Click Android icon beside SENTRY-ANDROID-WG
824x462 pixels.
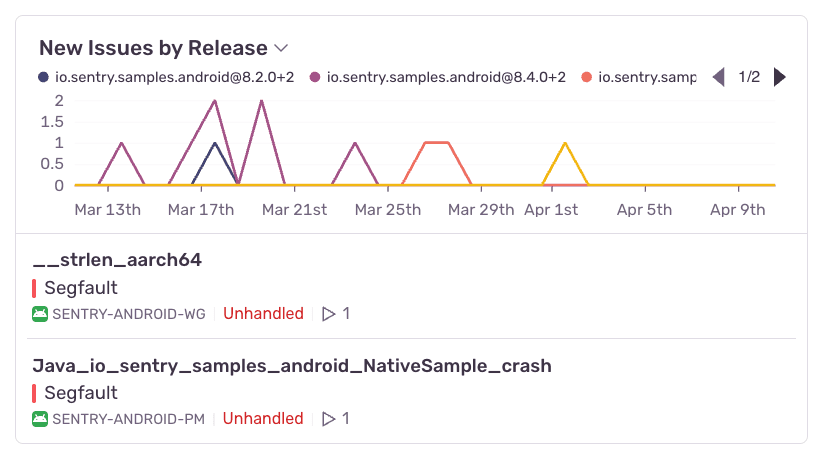(40, 314)
